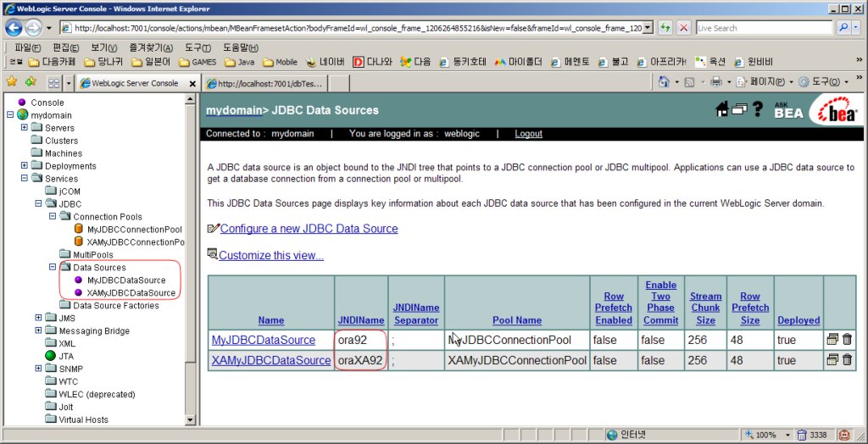The height and width of the screenshot is (444, 868).
Task: Expand the Servers tree node
Action: pyautogui.click(x=25, y=128)
